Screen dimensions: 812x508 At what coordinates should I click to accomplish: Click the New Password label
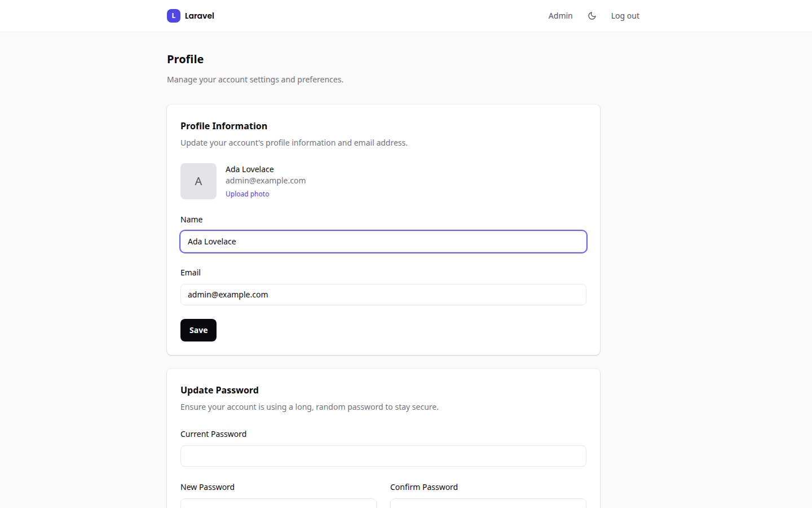208,487
